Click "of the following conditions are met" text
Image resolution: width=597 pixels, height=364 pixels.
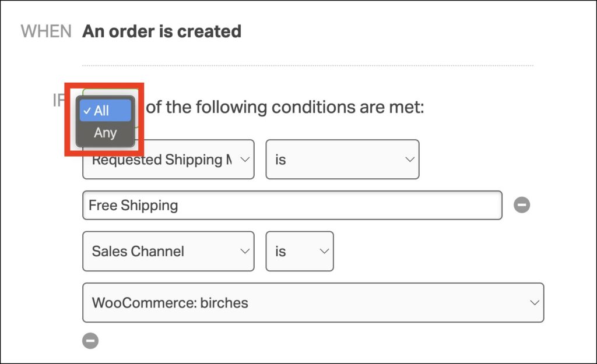click(285, 107)
